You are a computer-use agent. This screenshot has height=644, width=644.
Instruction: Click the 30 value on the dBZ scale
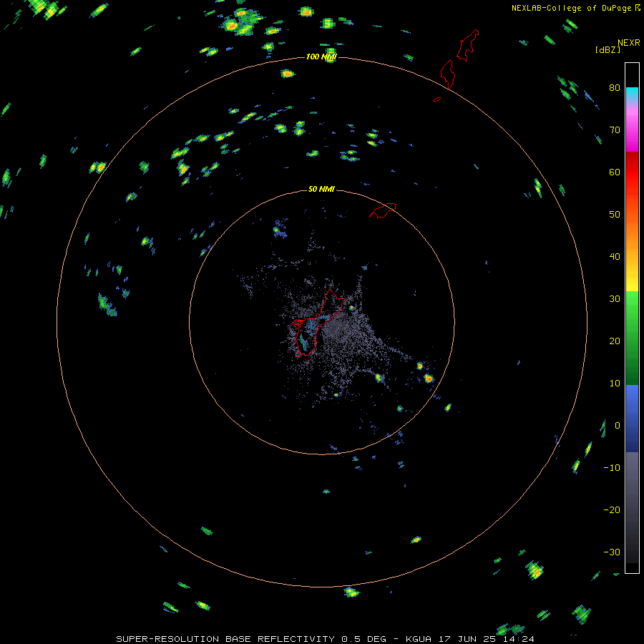(615, 299)
